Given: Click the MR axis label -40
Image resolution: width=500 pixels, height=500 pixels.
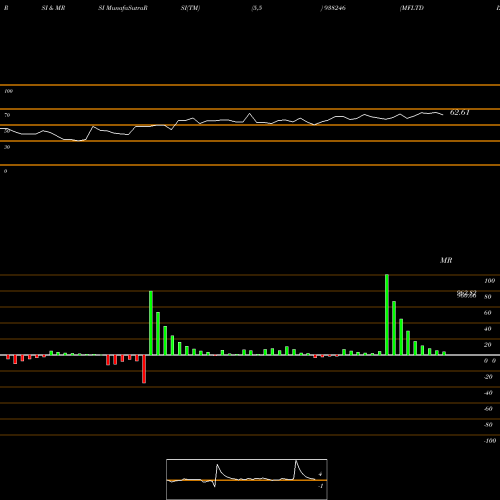Looking at the screenshot, I should (488, 393).
